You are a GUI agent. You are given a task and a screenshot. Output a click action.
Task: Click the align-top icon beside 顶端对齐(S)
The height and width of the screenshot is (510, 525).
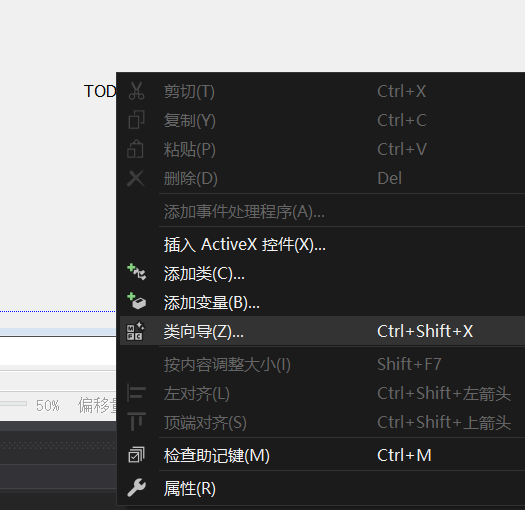pyautogui.click(x=136, y=422)
